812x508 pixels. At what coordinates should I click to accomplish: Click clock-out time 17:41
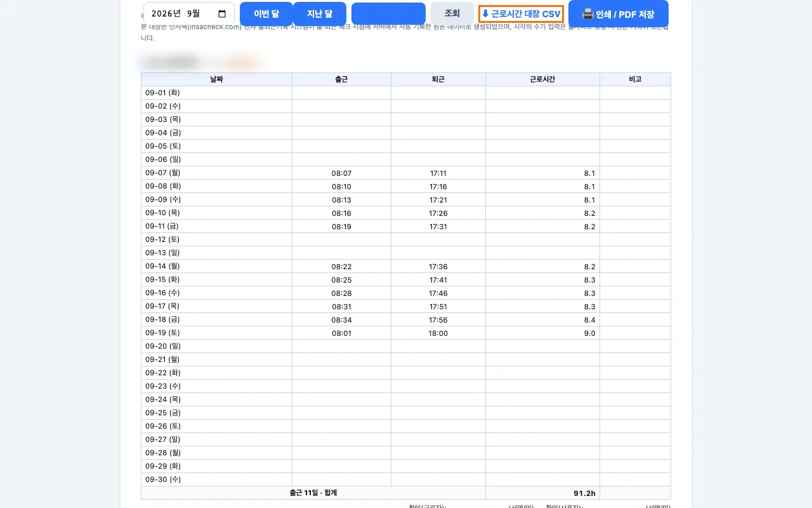pos(438,280)
